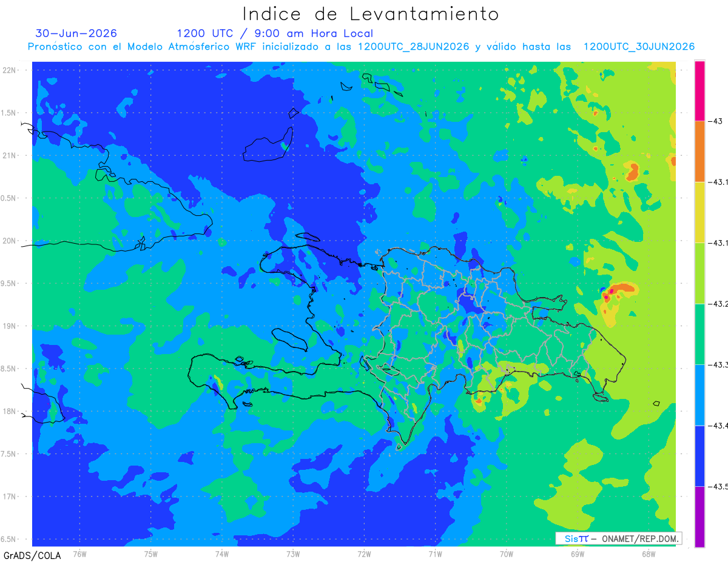
Task: Click the "73W" longitude label
Action: 293,554
